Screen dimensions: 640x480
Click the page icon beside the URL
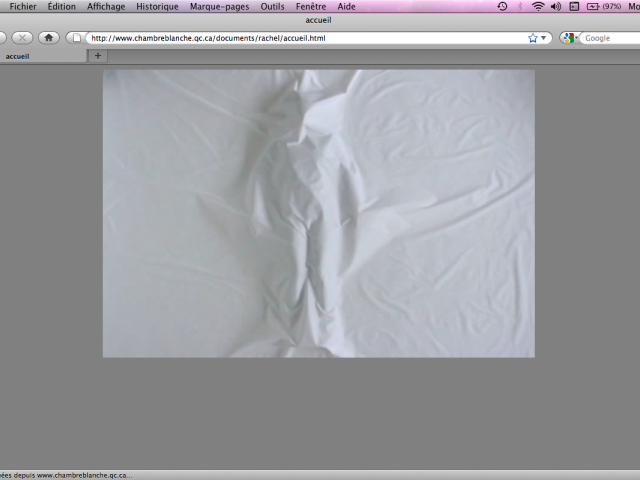tap(76, 38)
